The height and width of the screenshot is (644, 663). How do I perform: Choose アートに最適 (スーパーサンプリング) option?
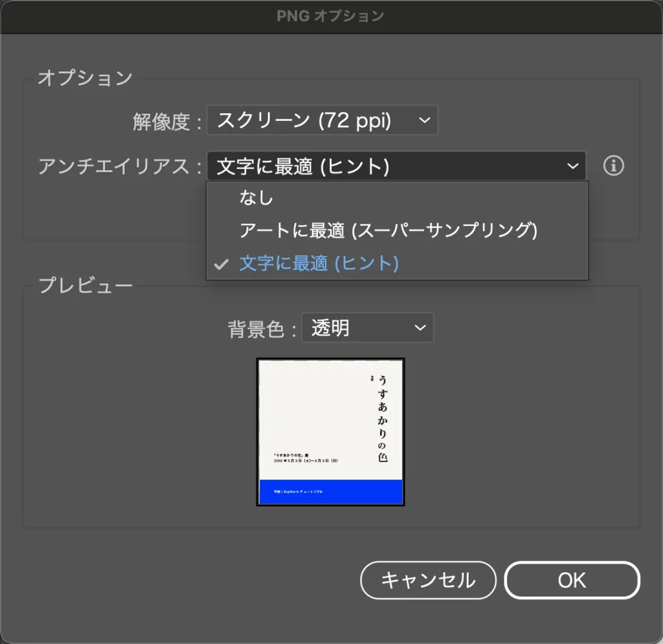click(x=397, y=230)
